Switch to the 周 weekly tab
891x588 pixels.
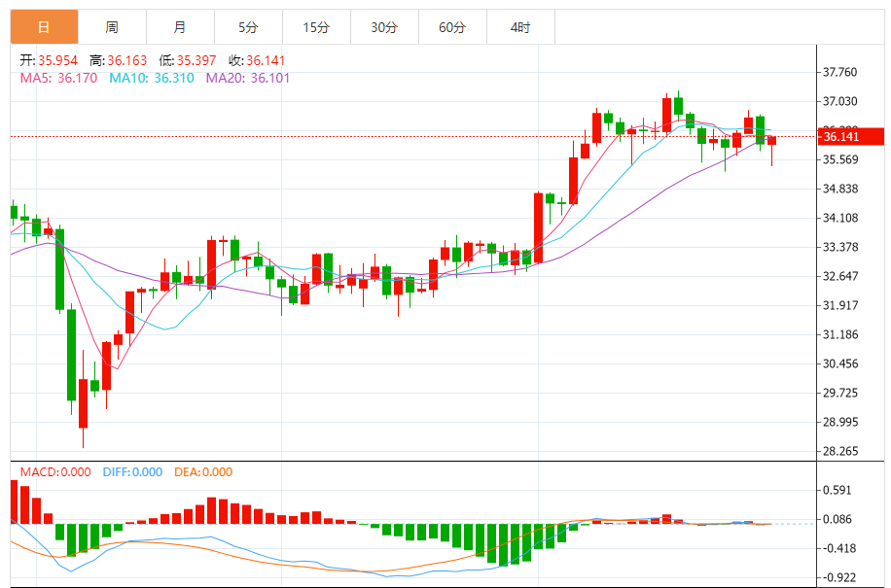point(112,26)
